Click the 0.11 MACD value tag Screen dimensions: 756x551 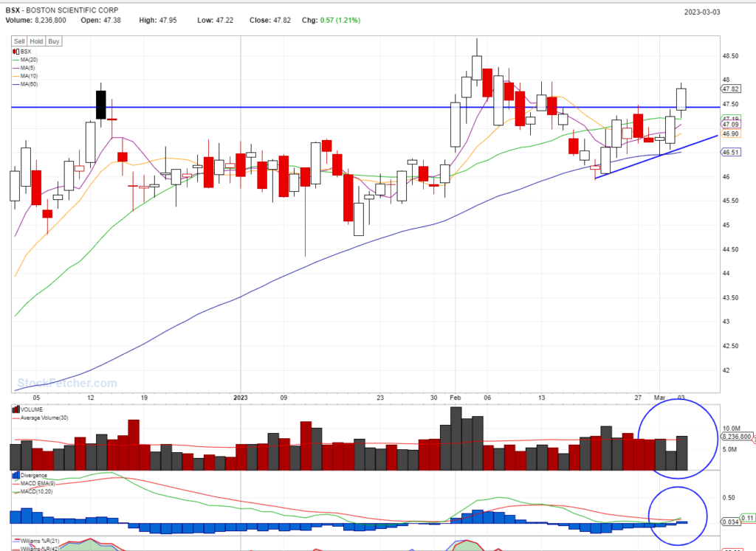tap(747, 519)
